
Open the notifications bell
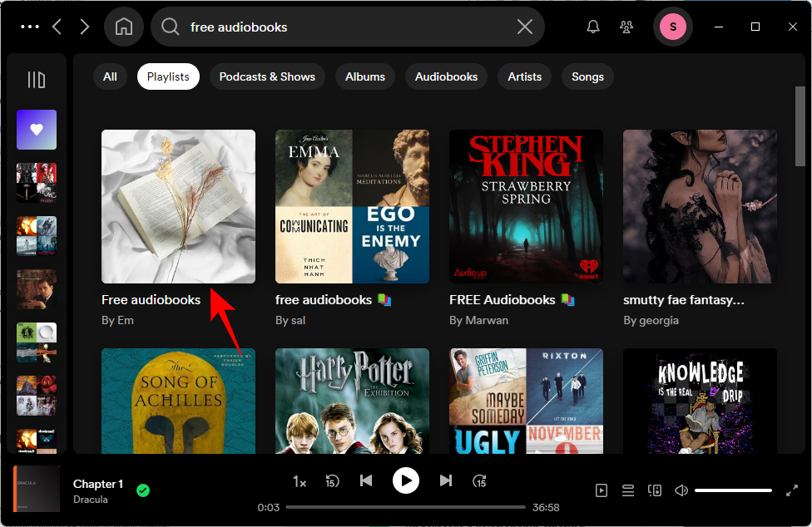(593, 27)
